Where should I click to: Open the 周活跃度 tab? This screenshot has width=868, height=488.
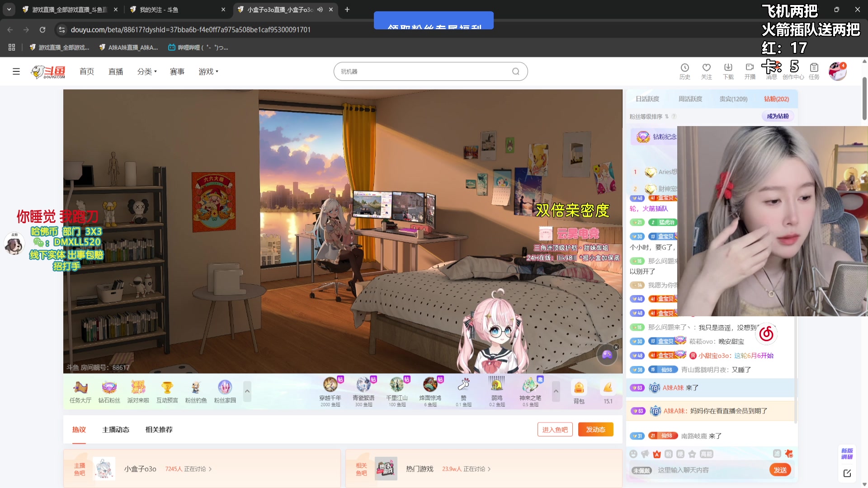point(690,99)
